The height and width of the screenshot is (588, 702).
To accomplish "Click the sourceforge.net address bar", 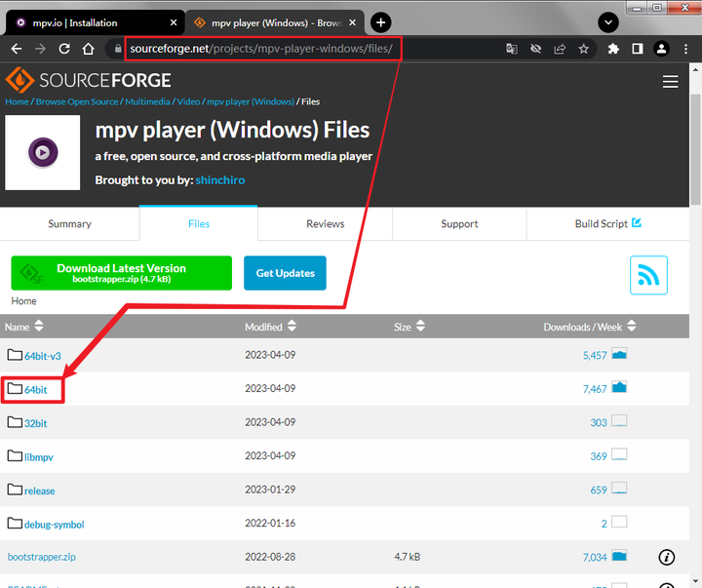I will 261,49.
